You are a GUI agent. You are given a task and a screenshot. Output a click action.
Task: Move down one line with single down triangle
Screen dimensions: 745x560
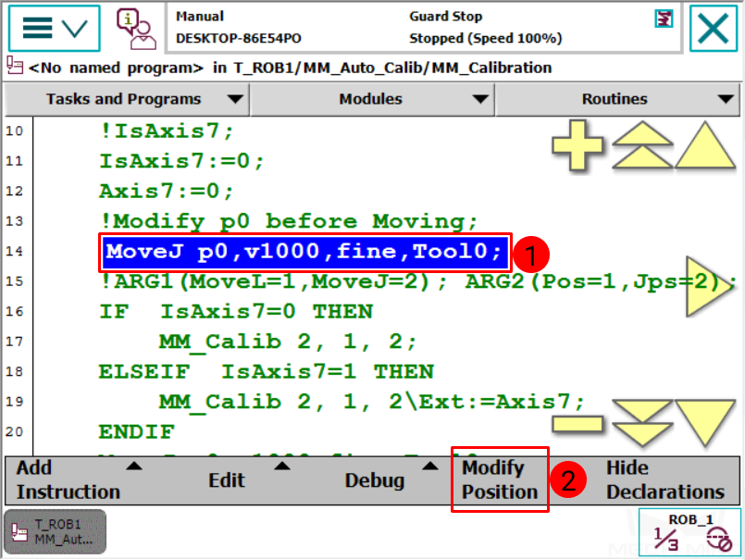click(705, 423)
